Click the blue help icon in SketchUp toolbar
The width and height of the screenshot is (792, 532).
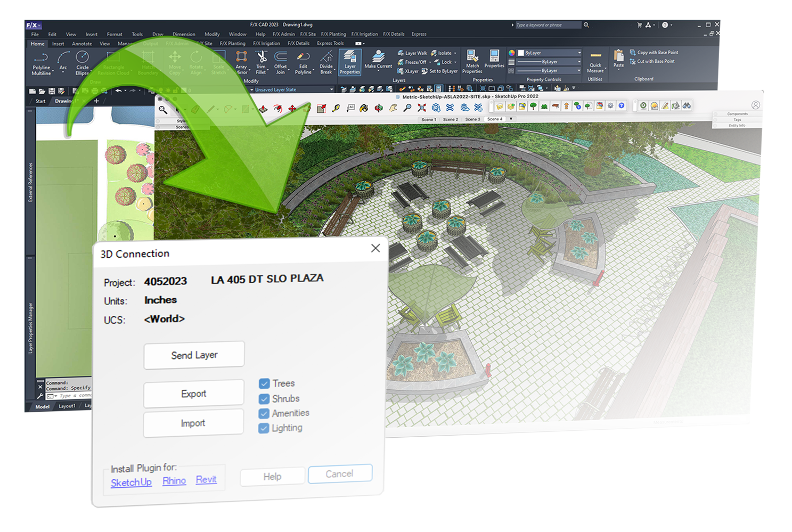click(622, 105)
